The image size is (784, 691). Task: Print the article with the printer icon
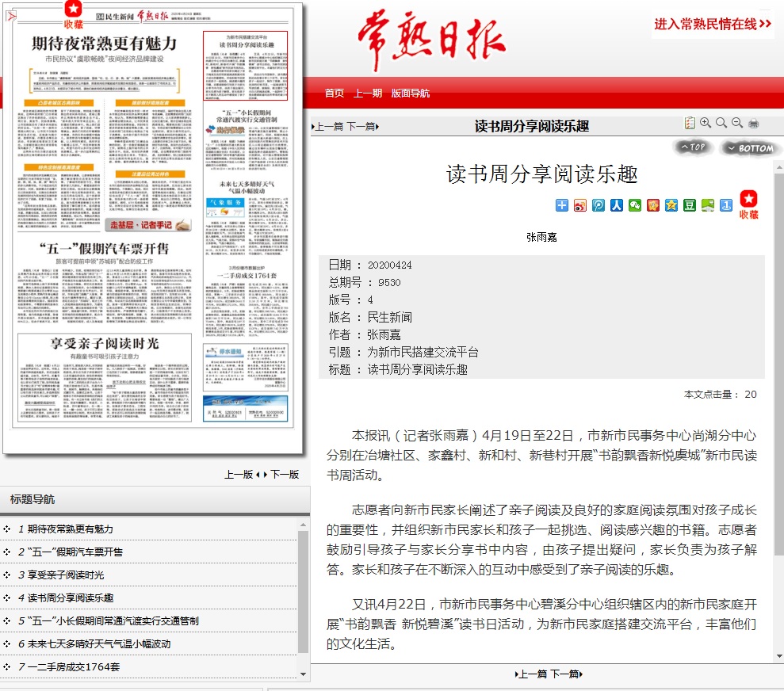pos(754,124)
